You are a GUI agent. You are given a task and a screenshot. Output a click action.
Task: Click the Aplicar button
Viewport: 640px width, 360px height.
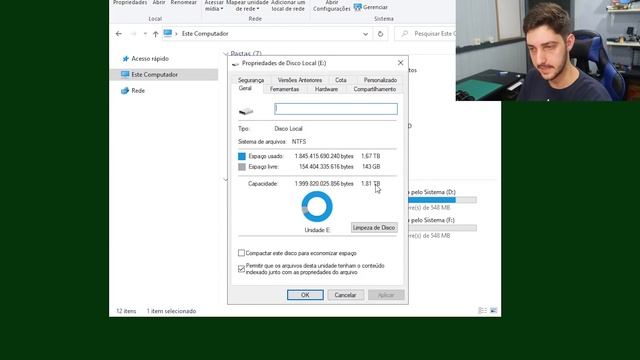coord(386,295)
